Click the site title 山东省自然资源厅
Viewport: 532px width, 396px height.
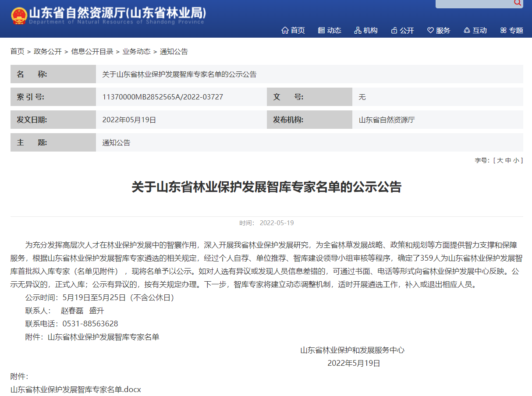(x=117, y=13)
